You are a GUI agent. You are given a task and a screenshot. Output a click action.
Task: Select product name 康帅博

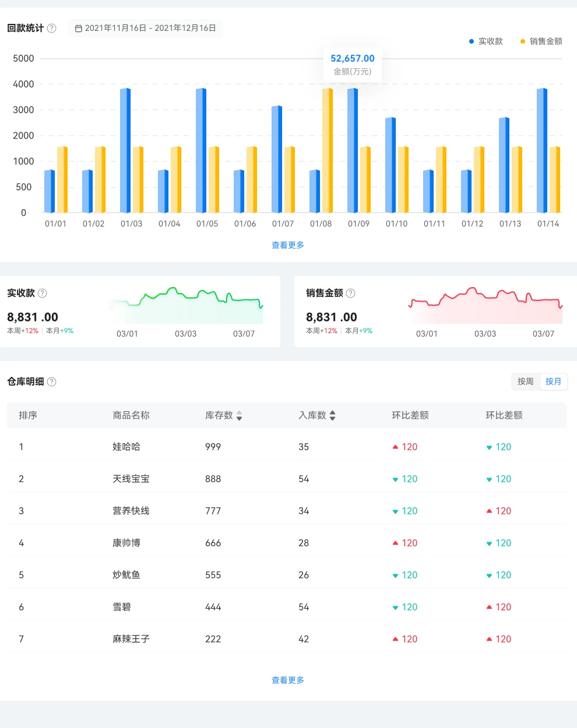click(x=126, y=543)
